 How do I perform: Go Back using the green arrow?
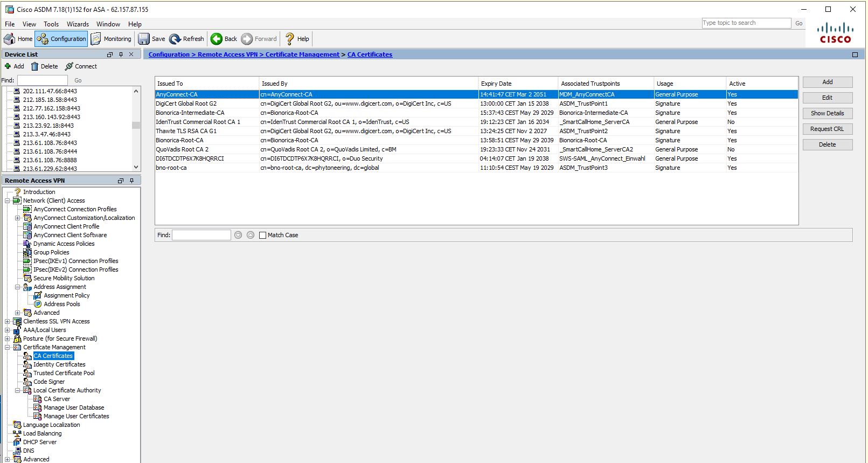224,39
